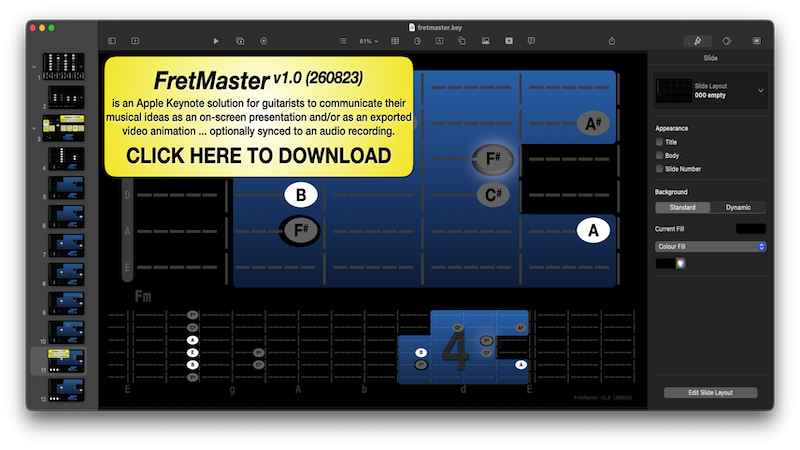
Task: Select slide 4 thumbnail
Action: (x=66, y=159)
